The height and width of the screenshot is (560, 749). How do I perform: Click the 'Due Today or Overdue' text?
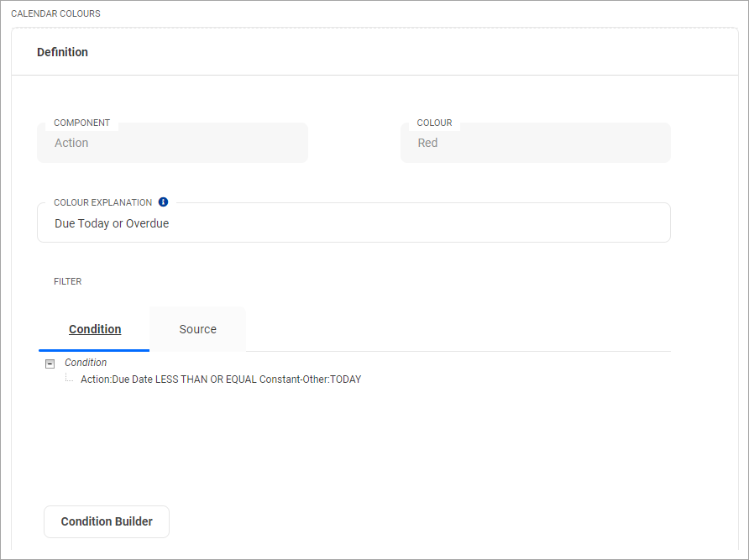[112, 224]
